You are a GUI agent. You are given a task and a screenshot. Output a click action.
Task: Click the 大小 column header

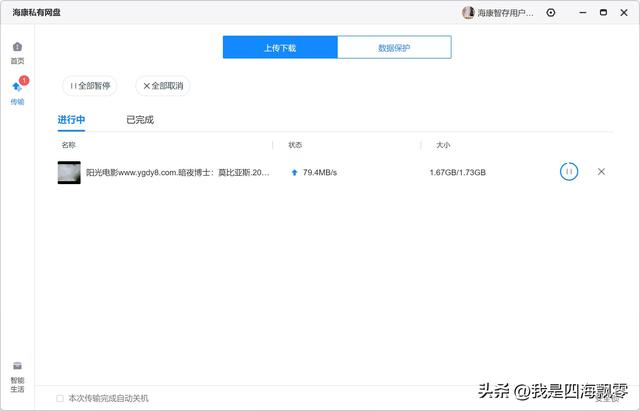coord(443,145)
